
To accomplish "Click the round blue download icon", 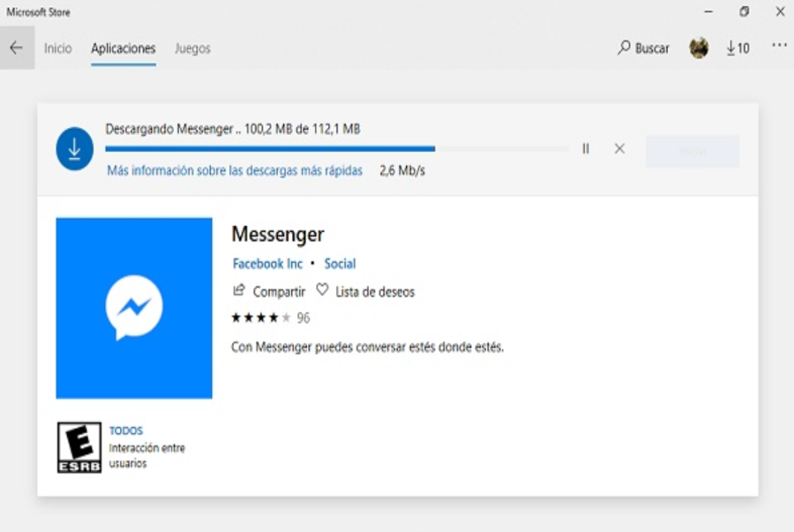I will click(74, 149).
